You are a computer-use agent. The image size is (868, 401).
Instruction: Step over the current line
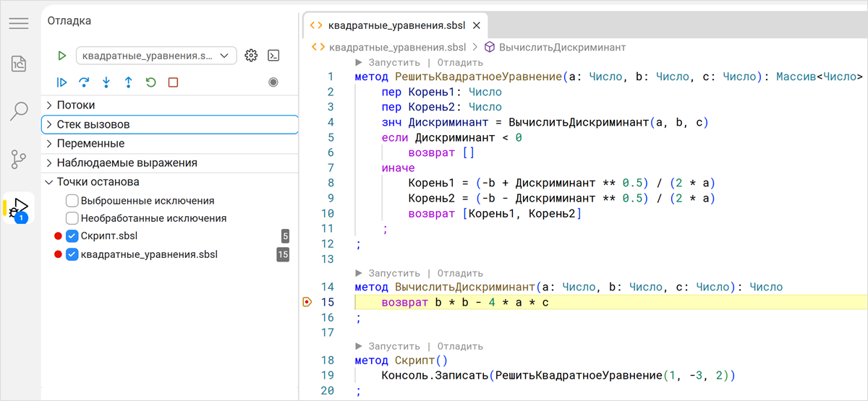84,82
